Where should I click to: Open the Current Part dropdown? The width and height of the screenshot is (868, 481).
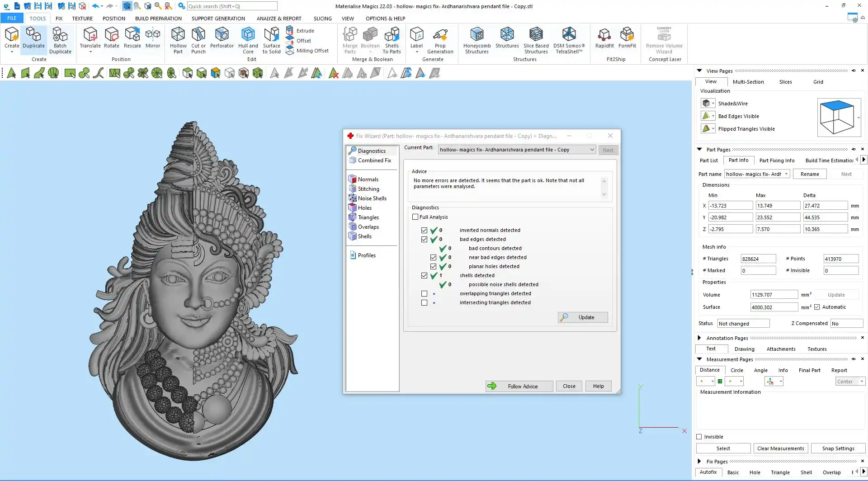pos(592,150)
